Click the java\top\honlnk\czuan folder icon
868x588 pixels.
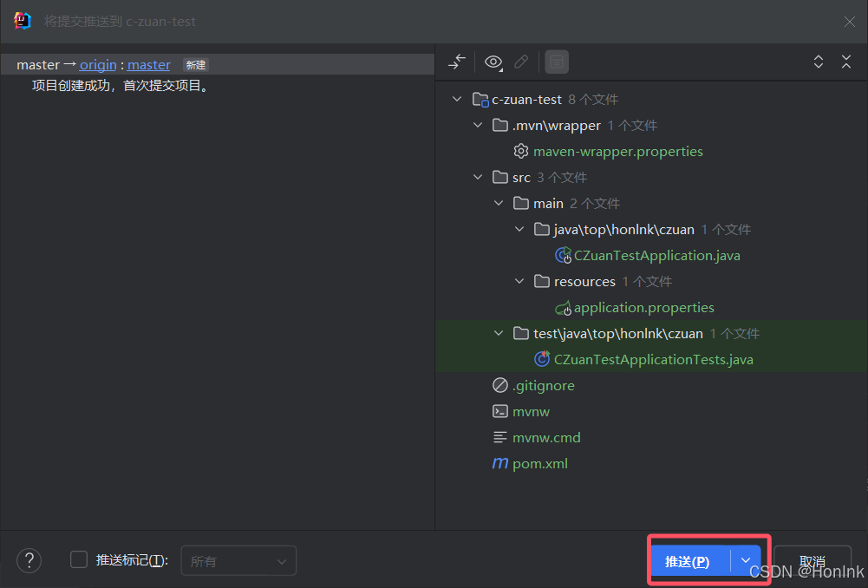[x=541, y=229]
